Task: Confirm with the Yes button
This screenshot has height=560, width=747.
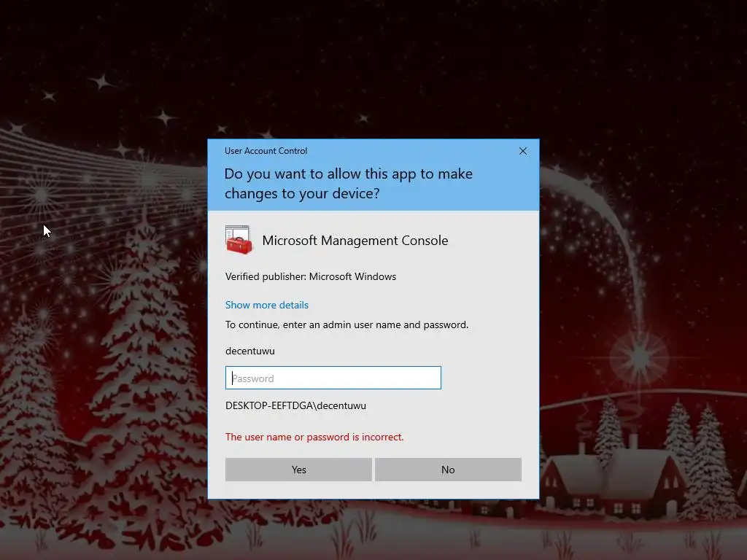Action: click(x=298, y=470)
